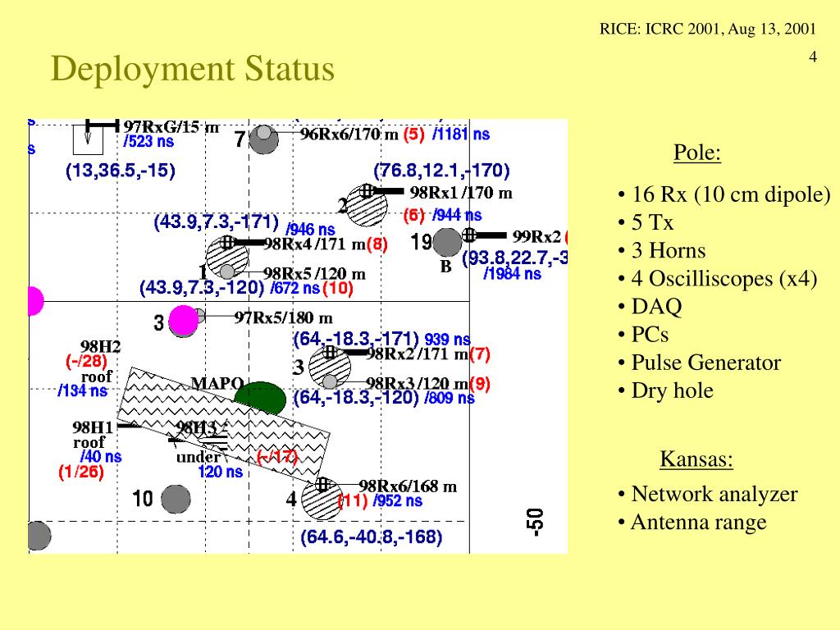
Task: Click the '98Rx4/171 m' label
Action: [314, 244]
